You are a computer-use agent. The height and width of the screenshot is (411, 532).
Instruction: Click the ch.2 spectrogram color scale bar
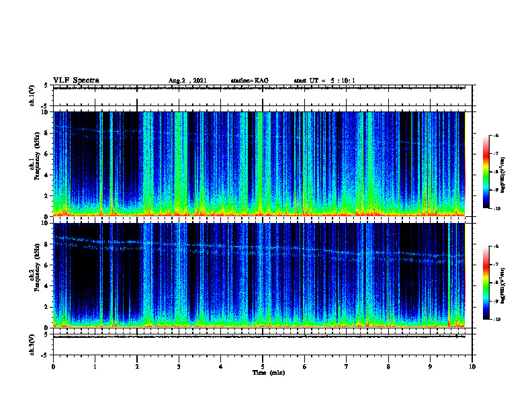[486, 283]
